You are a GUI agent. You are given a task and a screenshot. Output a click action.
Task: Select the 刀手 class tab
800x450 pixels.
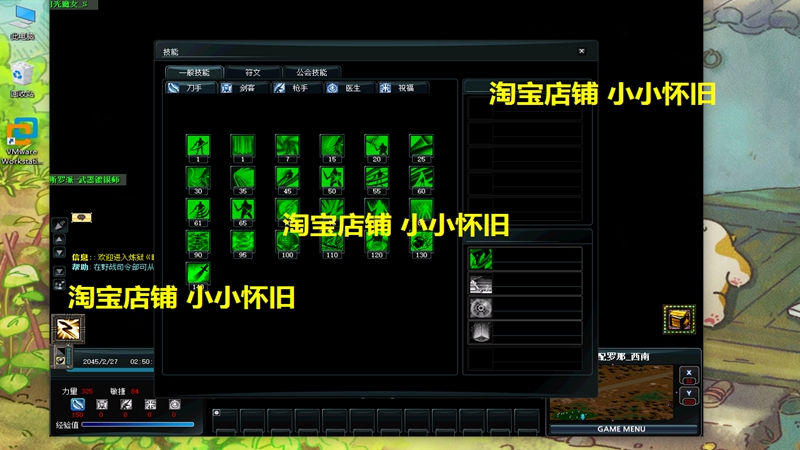click(191, 88)
